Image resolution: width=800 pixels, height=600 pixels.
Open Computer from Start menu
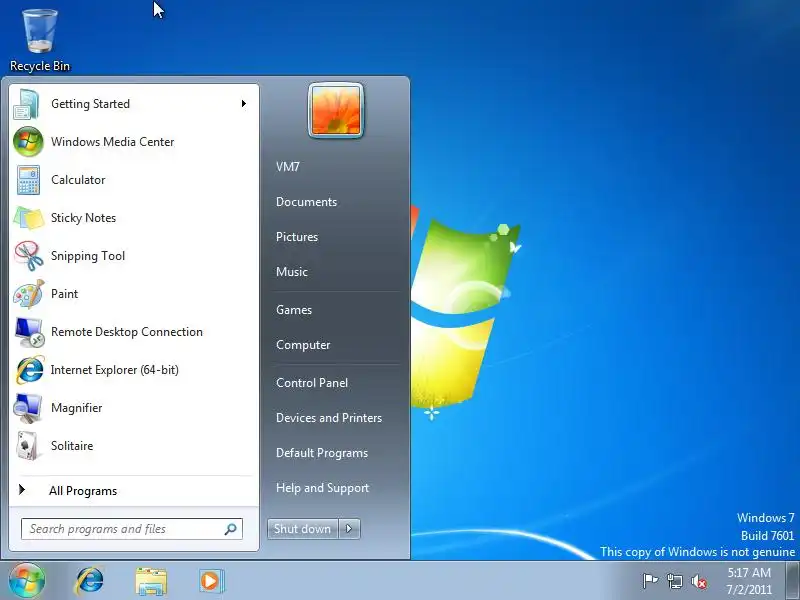(x=303, y=345)
